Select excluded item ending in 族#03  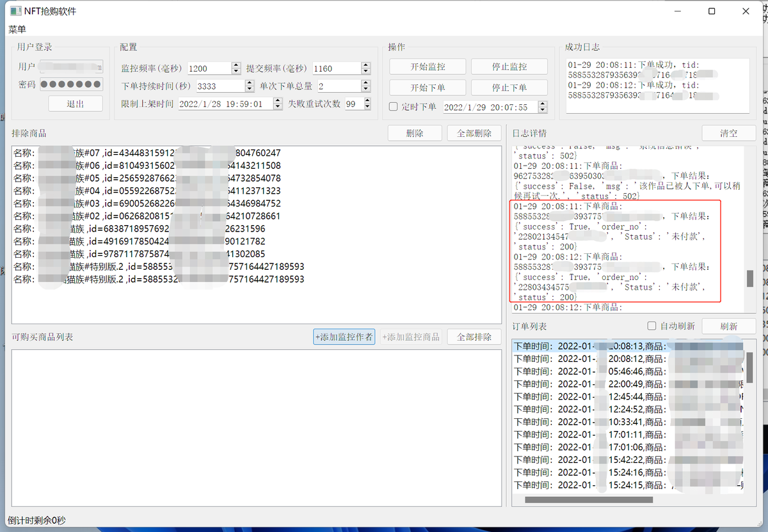point(256,203)
